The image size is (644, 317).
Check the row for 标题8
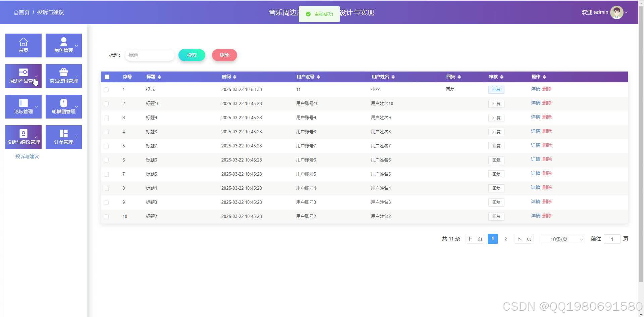106,132
